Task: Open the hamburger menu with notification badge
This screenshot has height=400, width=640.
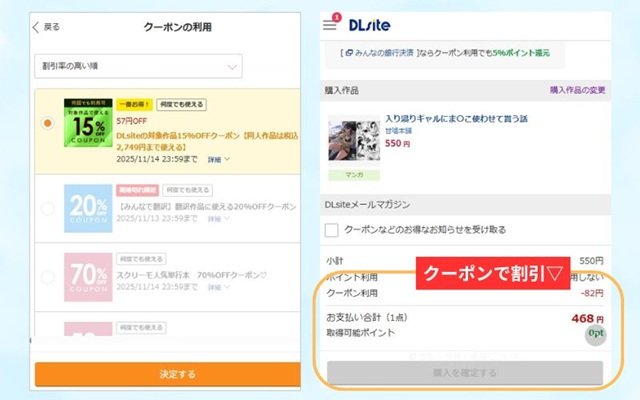Action: [330, 25]
